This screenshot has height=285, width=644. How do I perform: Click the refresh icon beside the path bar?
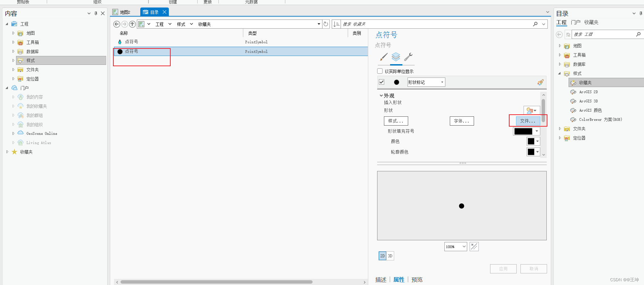(x=326, y=24)
